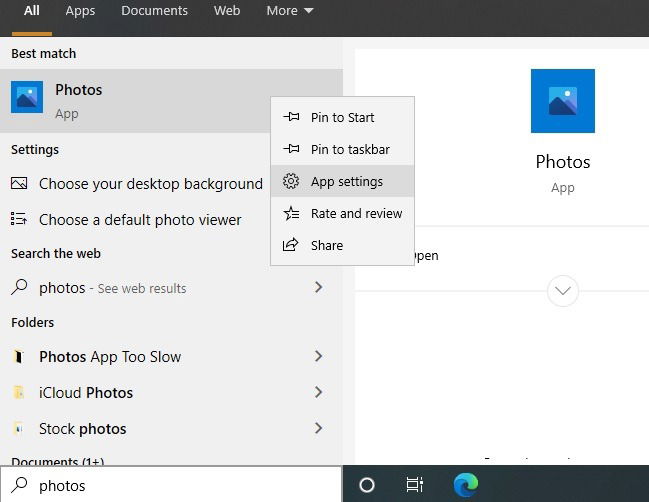Open Task View from the taskbar
Screen dimensions: 649x502
414,485
